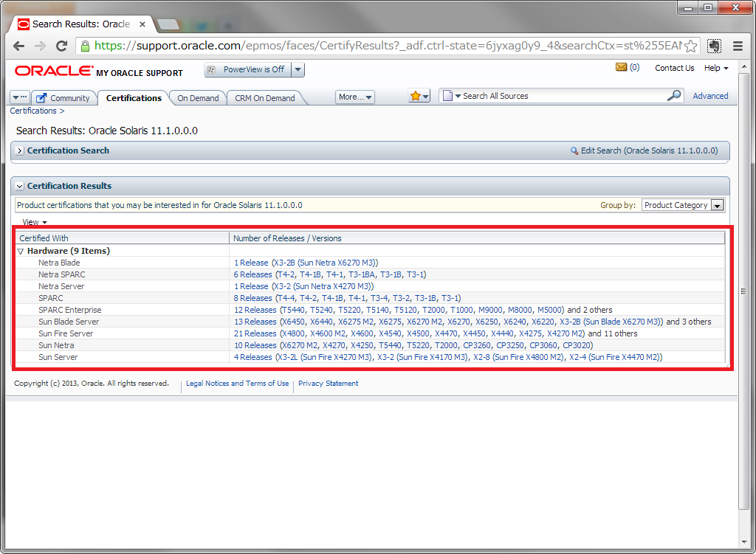
Task: Click Certified With column header
Action: coord(123,238)
